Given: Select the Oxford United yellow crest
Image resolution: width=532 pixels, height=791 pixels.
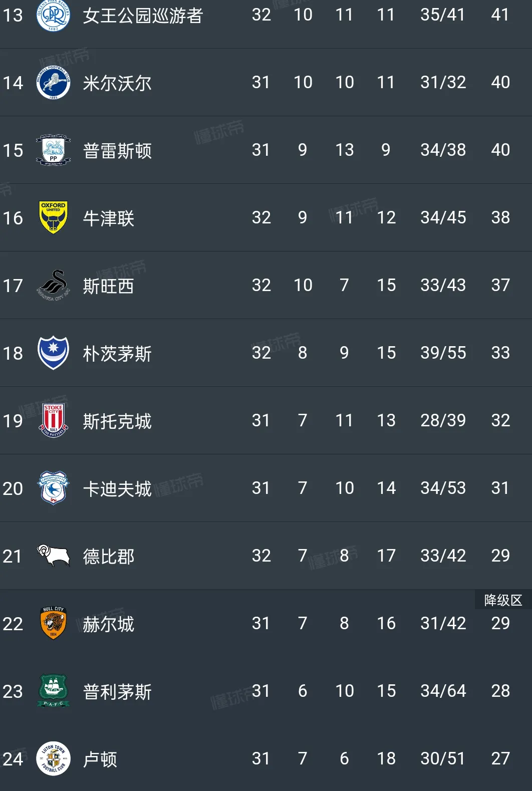Looking at the screenshot, I should click(x=53, y=218).
